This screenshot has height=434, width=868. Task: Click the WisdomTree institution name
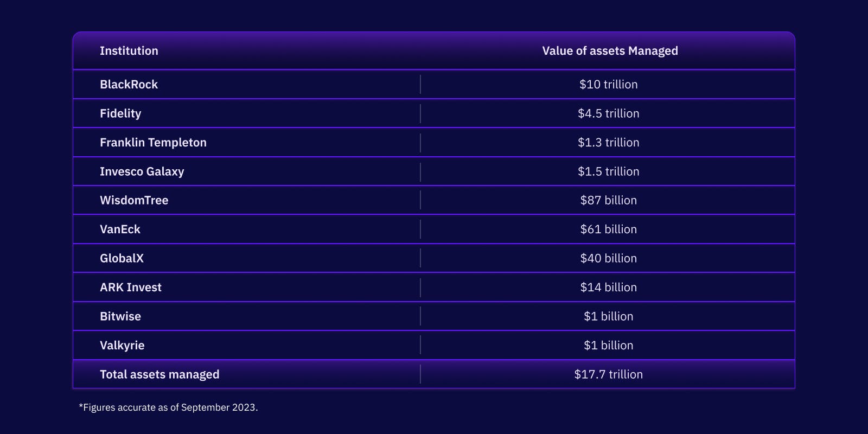tap(134, 201)
